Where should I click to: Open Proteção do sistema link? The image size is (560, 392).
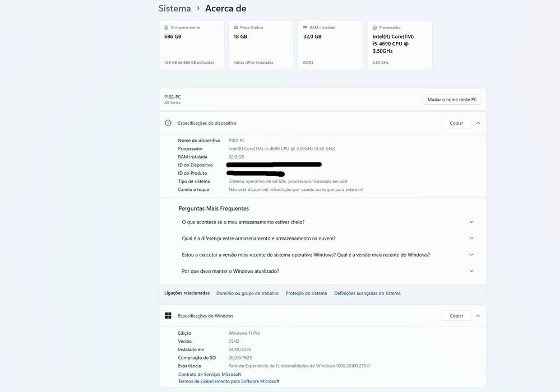coord(306,293)
